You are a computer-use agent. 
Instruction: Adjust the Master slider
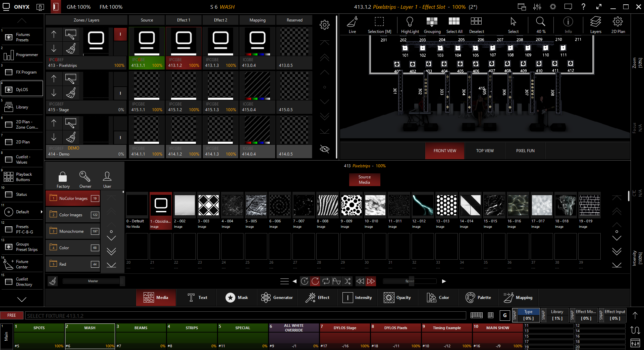[93, 281]
